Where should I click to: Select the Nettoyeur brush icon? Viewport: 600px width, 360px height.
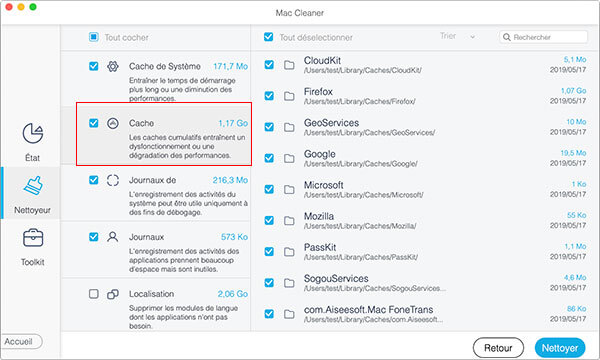click(x=33, y=186)
